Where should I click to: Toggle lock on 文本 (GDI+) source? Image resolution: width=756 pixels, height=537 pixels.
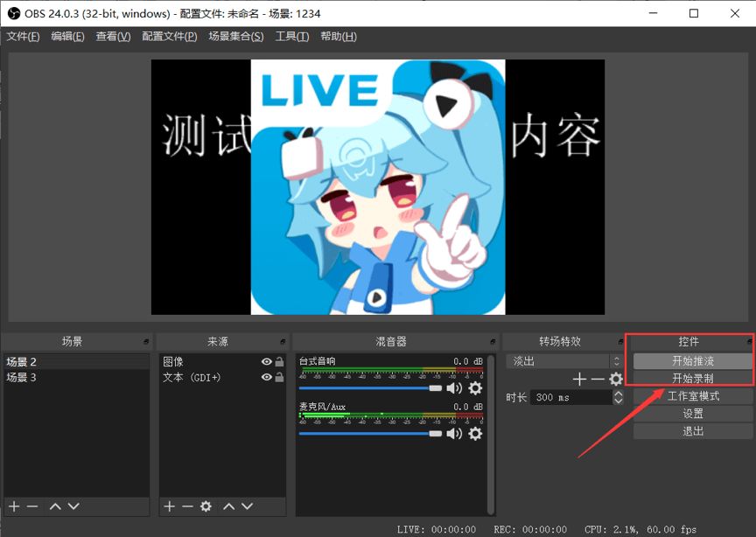(279, 378)
